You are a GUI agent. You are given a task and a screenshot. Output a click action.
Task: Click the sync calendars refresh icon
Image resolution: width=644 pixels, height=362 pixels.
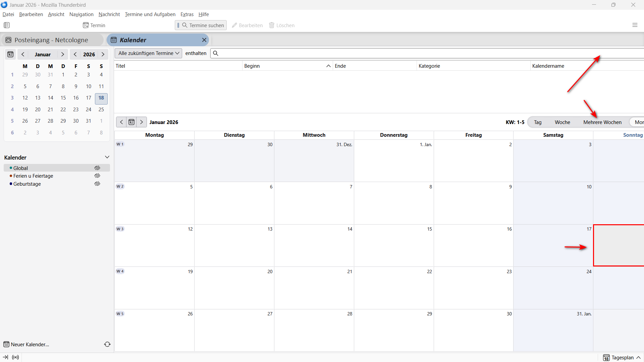[x=107, y=344]
